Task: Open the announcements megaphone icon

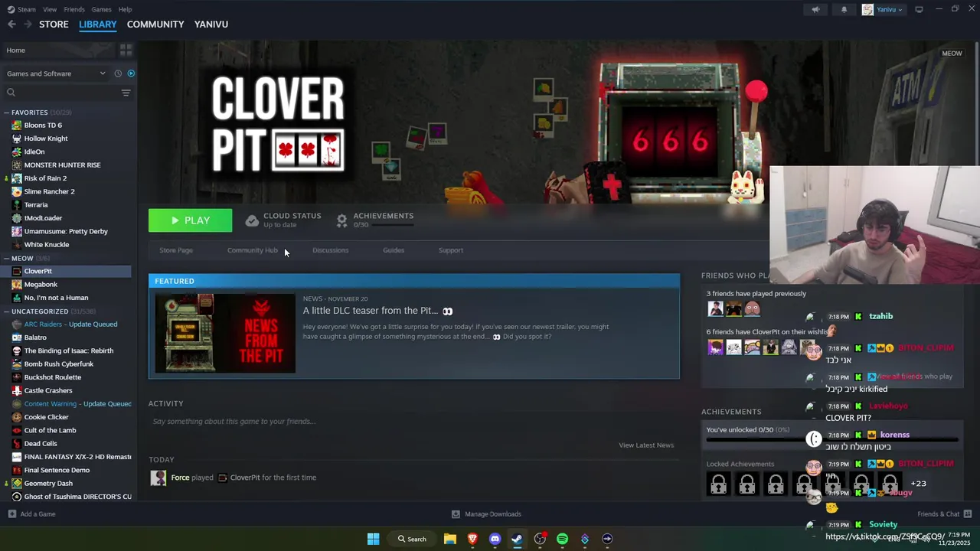Action: pos(815,9)
